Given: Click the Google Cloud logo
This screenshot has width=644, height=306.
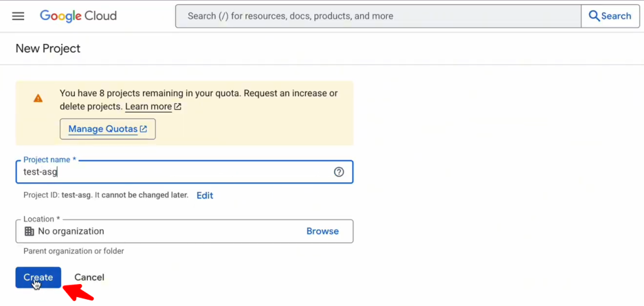Looking at the screenshot, I should click(x=78, y=16).
